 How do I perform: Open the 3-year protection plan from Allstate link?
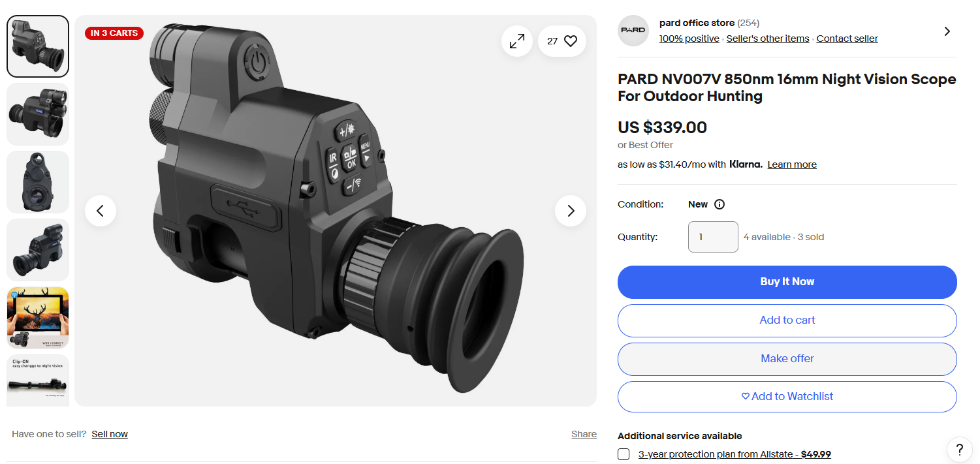click(735, 454)
